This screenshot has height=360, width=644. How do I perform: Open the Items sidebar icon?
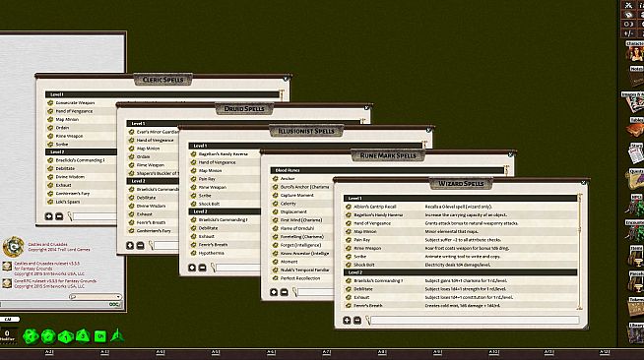[x=636, y=257]
